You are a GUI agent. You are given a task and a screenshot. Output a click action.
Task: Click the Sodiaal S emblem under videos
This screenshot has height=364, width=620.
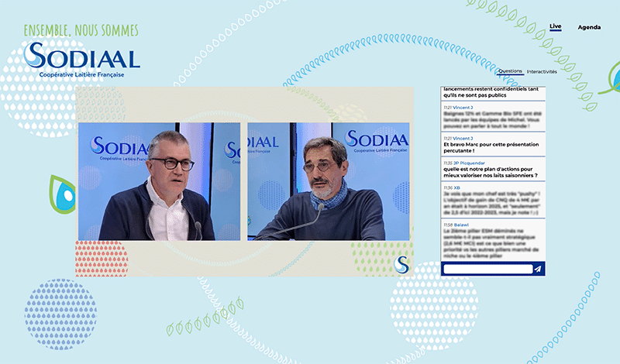(401, 264)
